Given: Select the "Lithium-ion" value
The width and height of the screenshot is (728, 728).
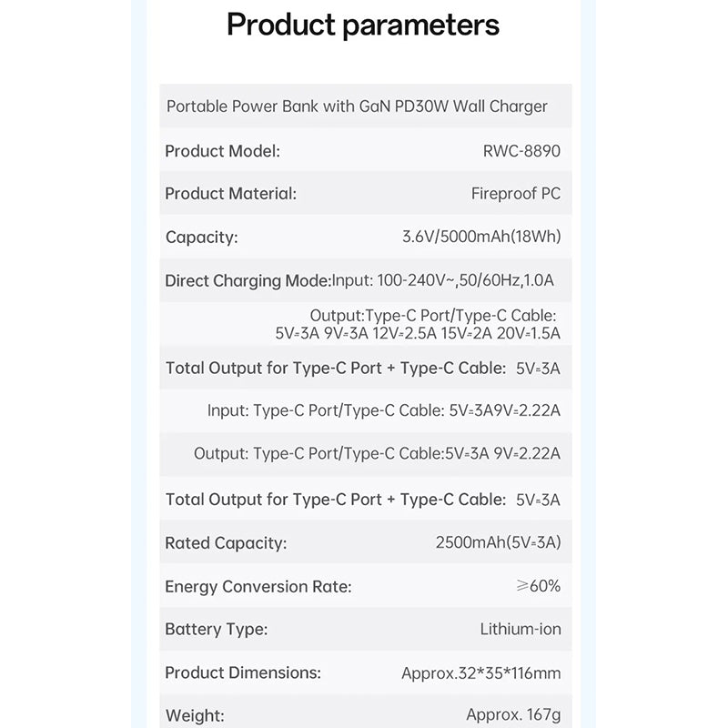Looking at the screenshot, I should pyautogui.click(x=521, y=629).
